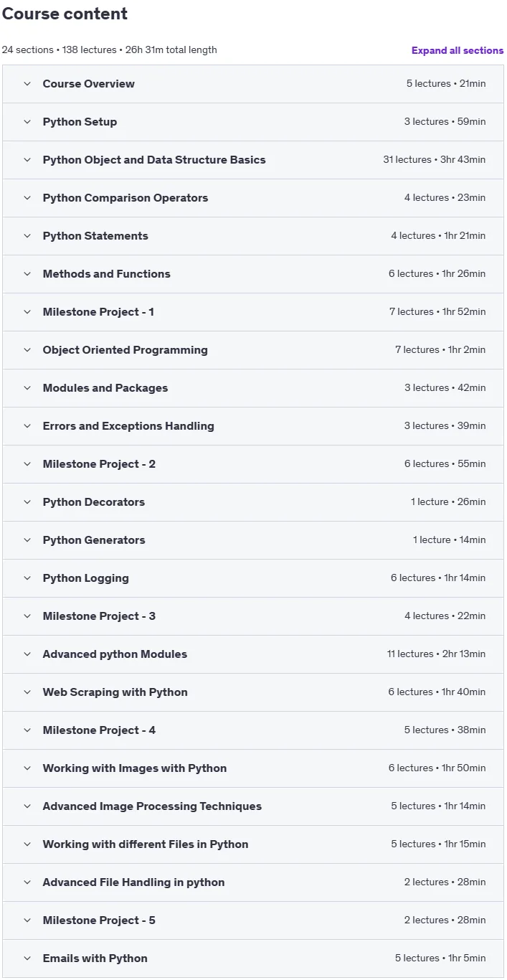
Task: Open the Advanced python Modules section
Action: point(253,654)
